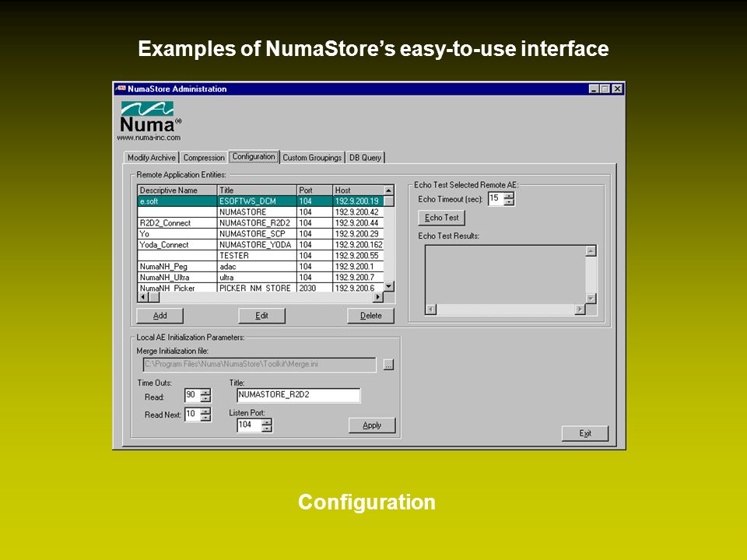
Task: Click the Title column header
Action: (257, 190)
